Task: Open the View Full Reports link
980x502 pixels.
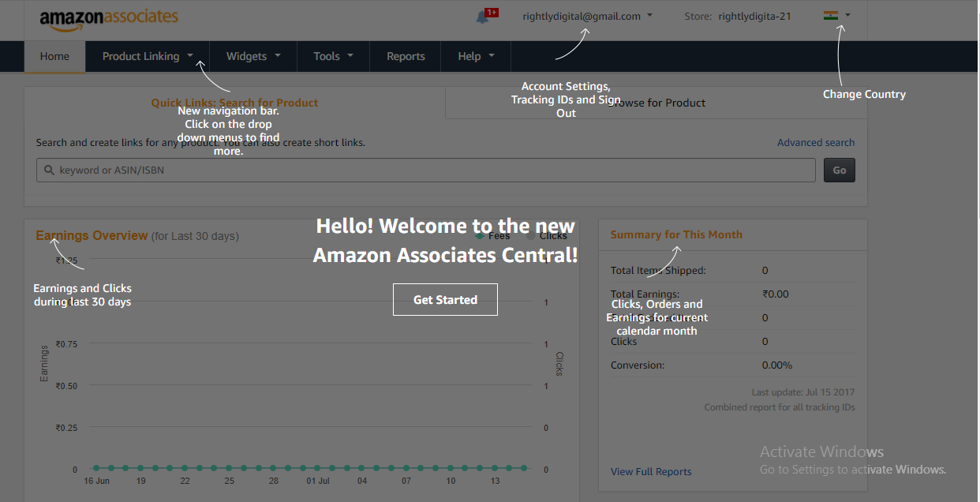Action: click(x=651, y=471)
